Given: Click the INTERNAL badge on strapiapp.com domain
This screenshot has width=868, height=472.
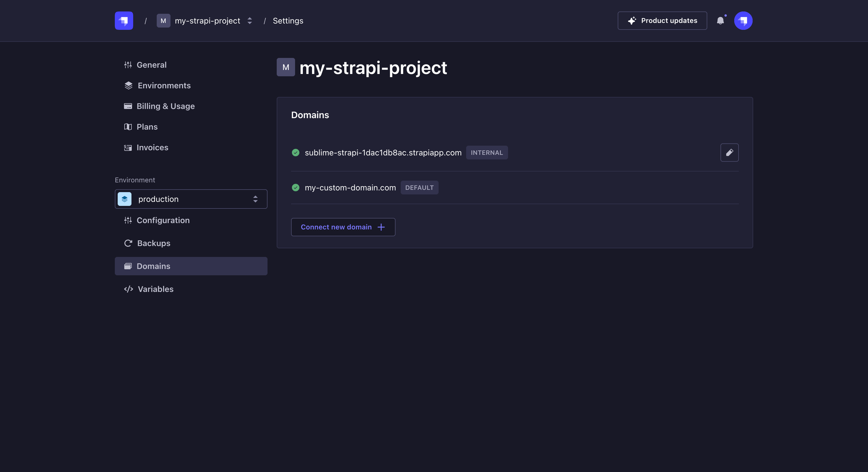Looking at the screenshot, I should (x=487, y=153).
